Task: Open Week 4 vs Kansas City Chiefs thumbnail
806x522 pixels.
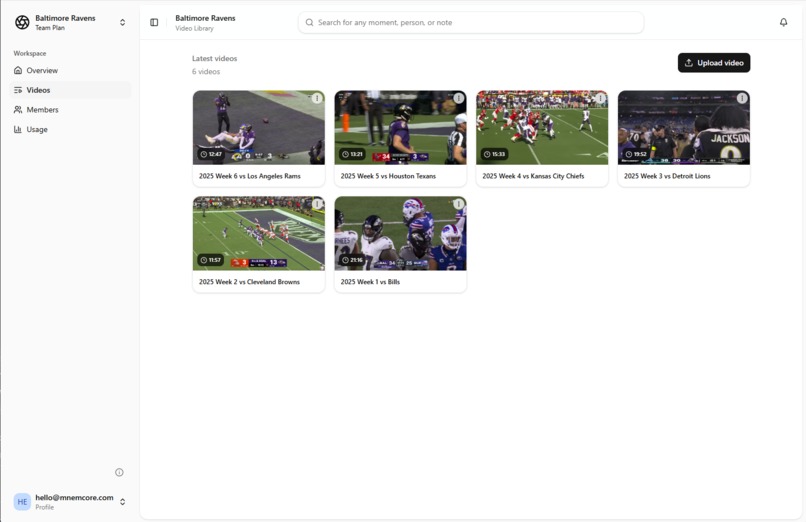Action: coord(542,128)
